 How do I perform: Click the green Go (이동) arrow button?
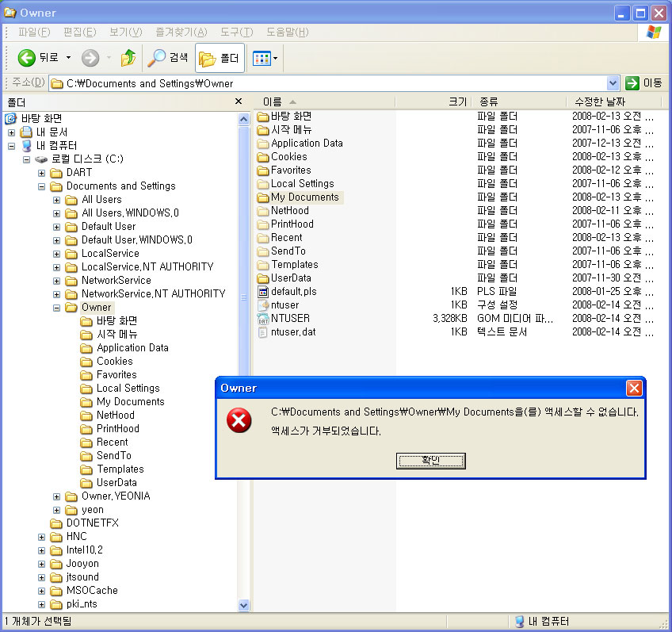point(632,83)
